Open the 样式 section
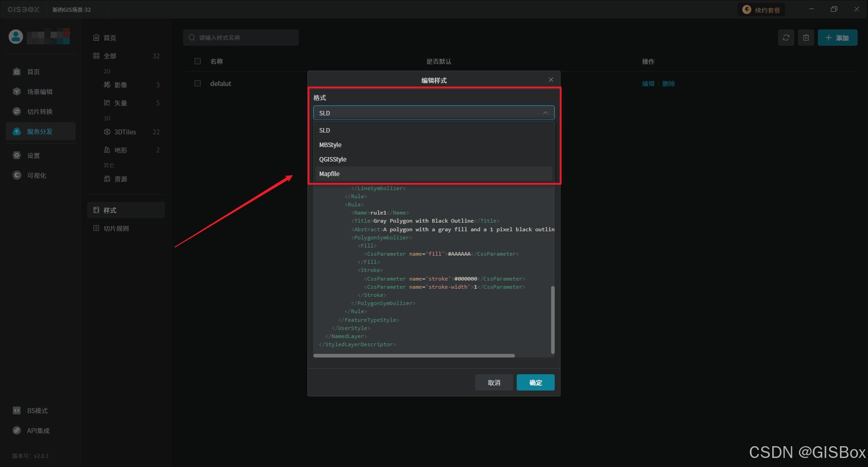Screen dimensions: 868x467 tap(126, 210)
